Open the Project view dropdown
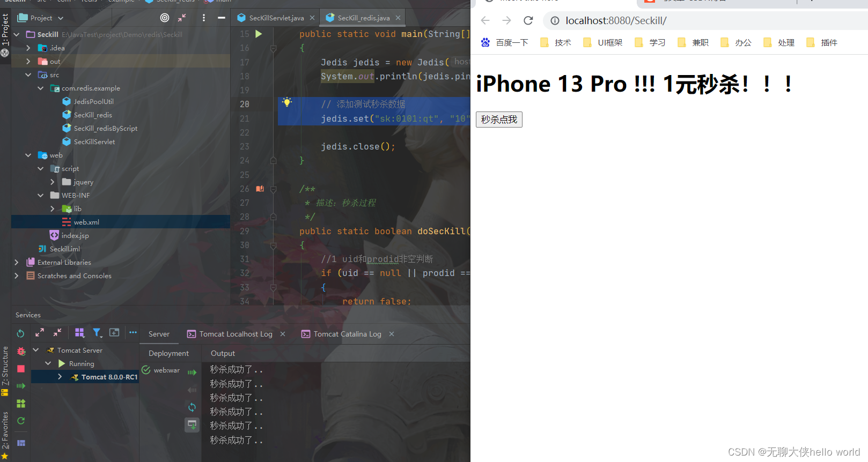 pos(41,18)
